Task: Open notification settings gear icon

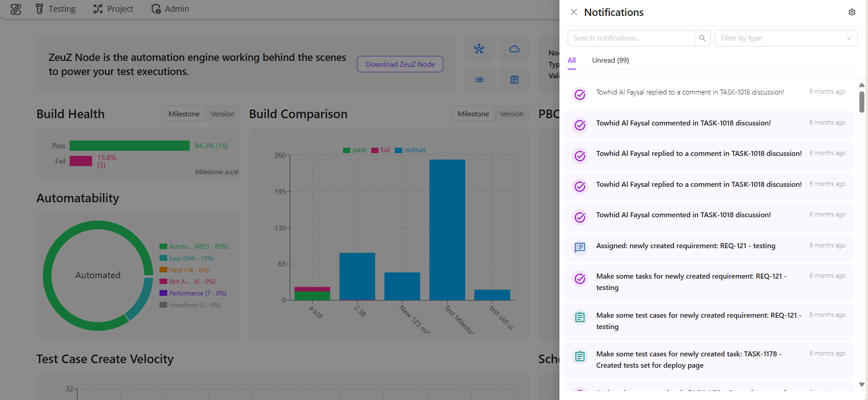Action: coord(852,12)
